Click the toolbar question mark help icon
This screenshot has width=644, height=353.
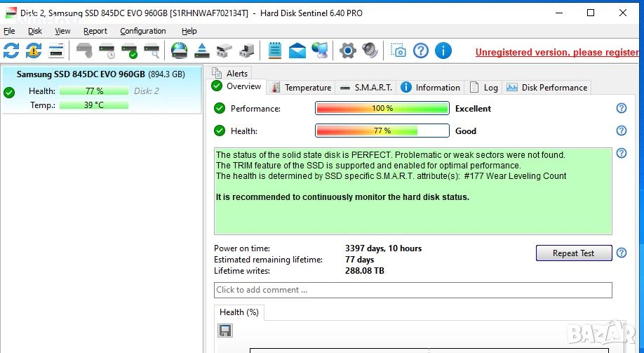(421, 51)
